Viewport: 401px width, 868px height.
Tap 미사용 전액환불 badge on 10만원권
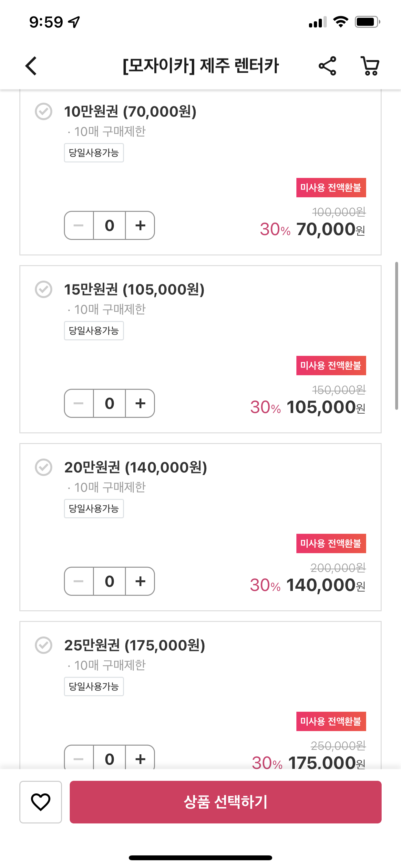coord(331,188)
